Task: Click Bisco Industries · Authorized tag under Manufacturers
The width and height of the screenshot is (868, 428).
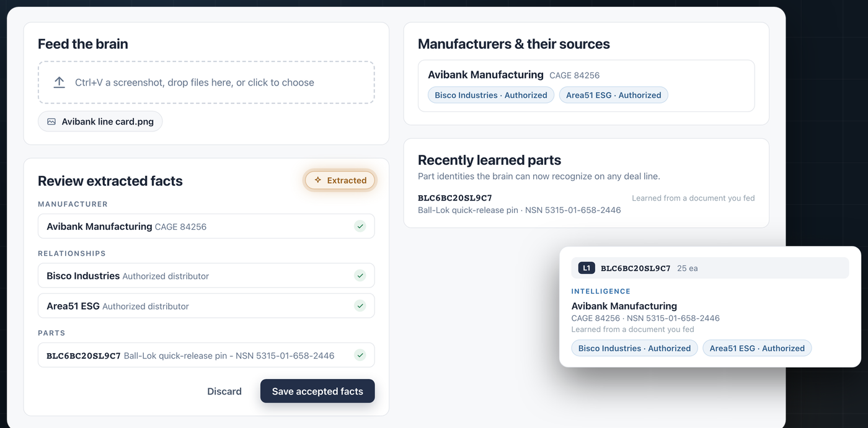Action: click(491, 95)
